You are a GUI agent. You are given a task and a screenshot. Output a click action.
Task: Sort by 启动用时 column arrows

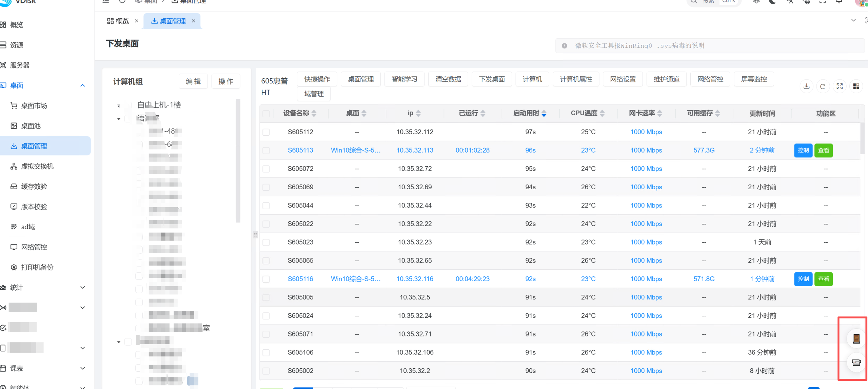[544, 114]
